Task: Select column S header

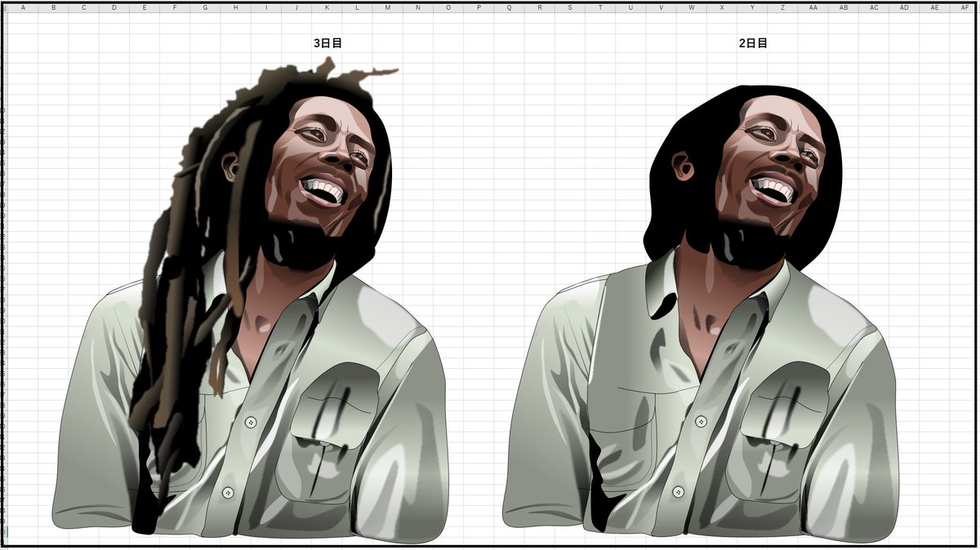Action: (570, 7)
